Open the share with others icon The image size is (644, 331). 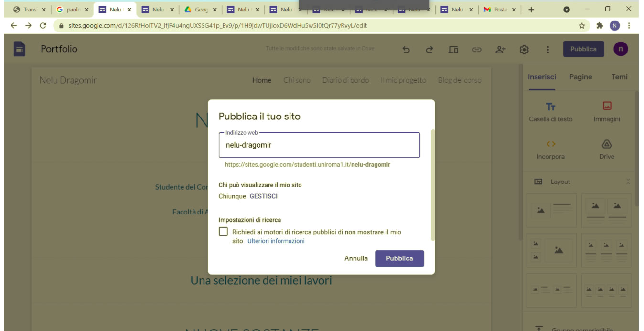[500, 49]
